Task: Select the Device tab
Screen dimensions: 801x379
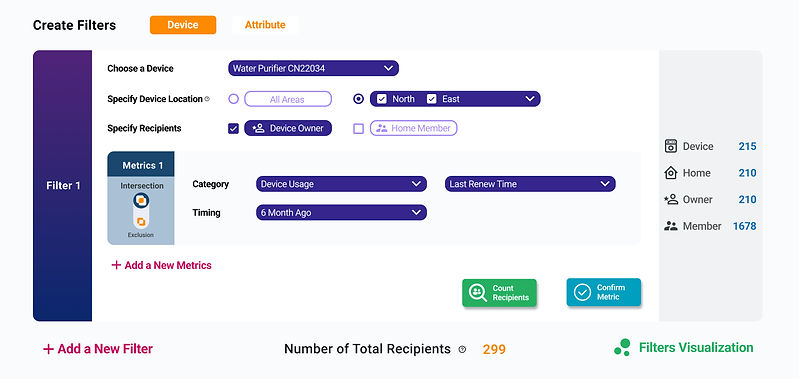Action: [x=183, y=25]
